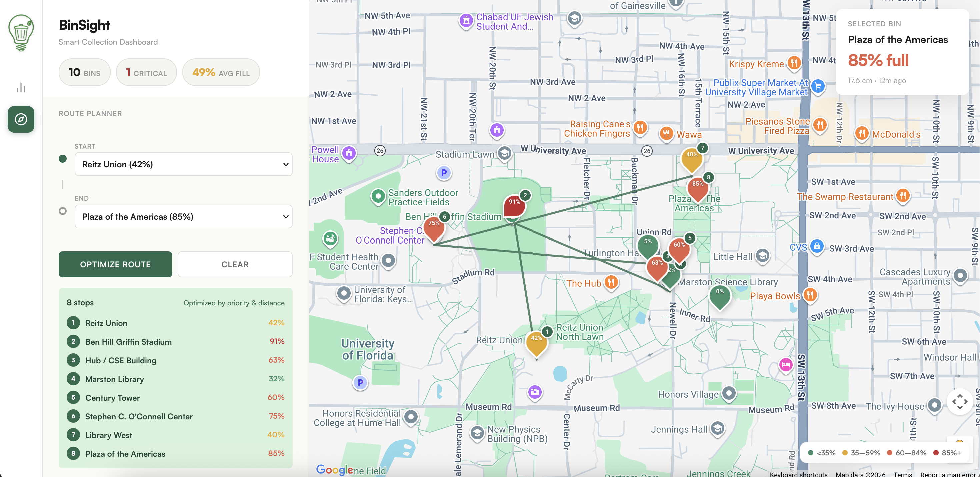Click the BinSight lightbulb logo
This screenshot has width=980, height=477.
[21, 32]
